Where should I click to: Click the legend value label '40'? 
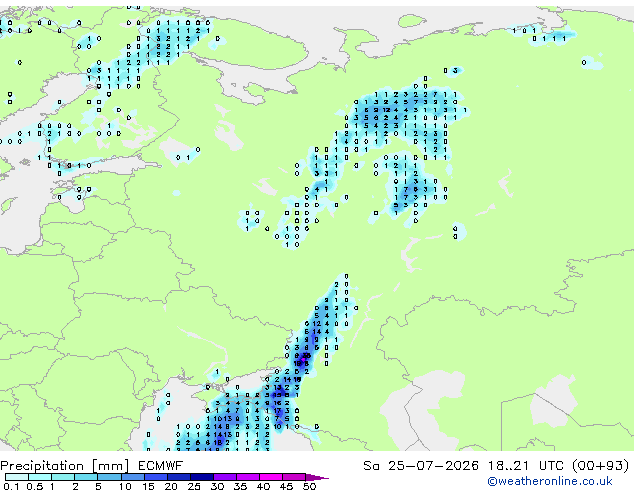point(264,486)
